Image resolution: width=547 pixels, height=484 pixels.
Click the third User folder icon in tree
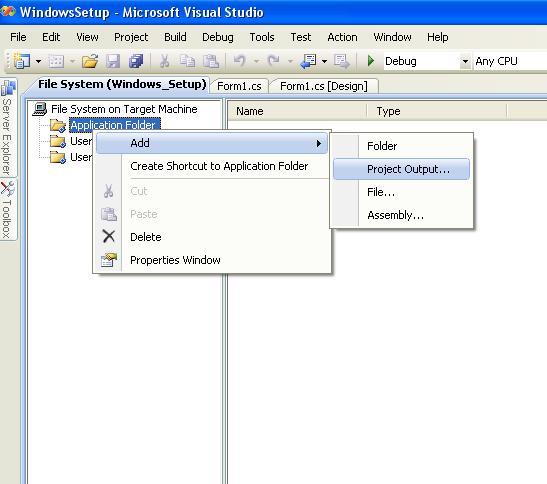coord(58,157)
